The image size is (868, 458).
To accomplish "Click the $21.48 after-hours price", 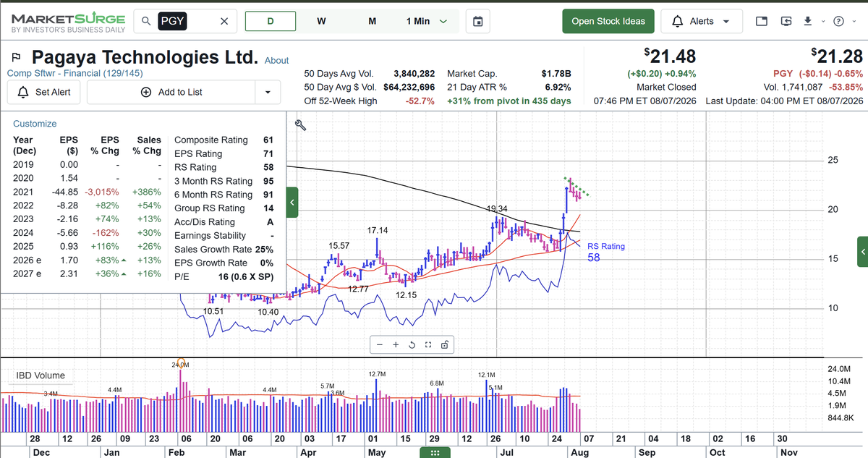I will [x=670, y=56].
